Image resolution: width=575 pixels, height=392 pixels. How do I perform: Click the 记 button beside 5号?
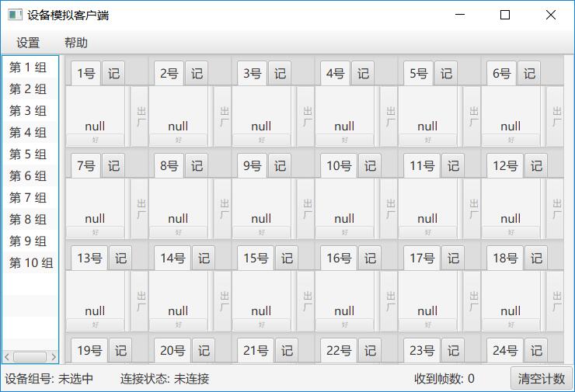click(x=446, y=73)
